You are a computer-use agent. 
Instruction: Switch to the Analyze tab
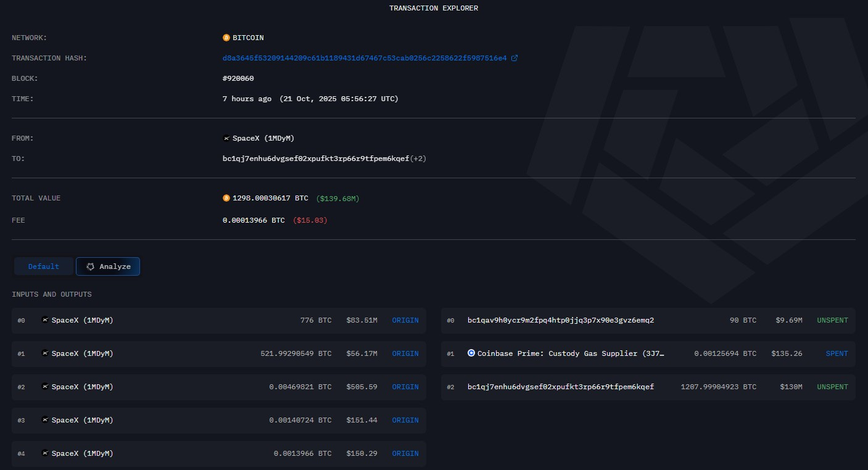coord(108,266)
